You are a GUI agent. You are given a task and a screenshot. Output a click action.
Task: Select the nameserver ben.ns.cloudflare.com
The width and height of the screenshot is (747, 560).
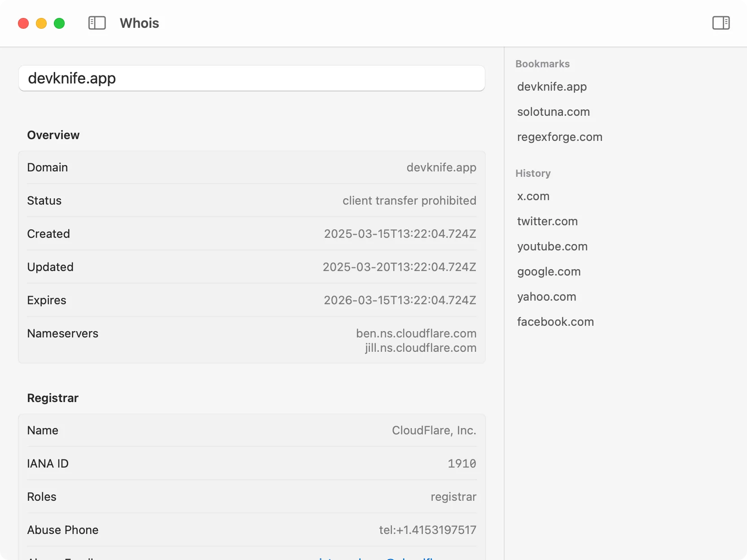(x=416, y=333)
